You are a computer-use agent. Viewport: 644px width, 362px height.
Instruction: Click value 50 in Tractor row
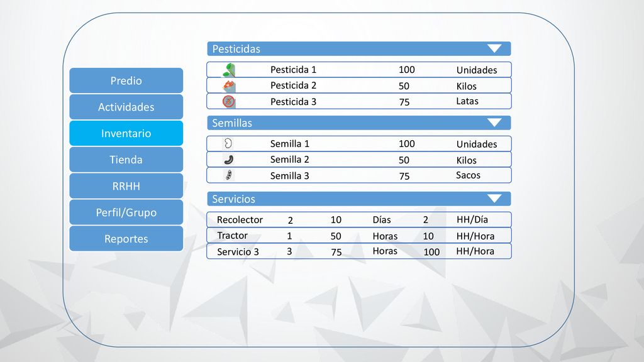pyautogui.click(x=336, y=236)
